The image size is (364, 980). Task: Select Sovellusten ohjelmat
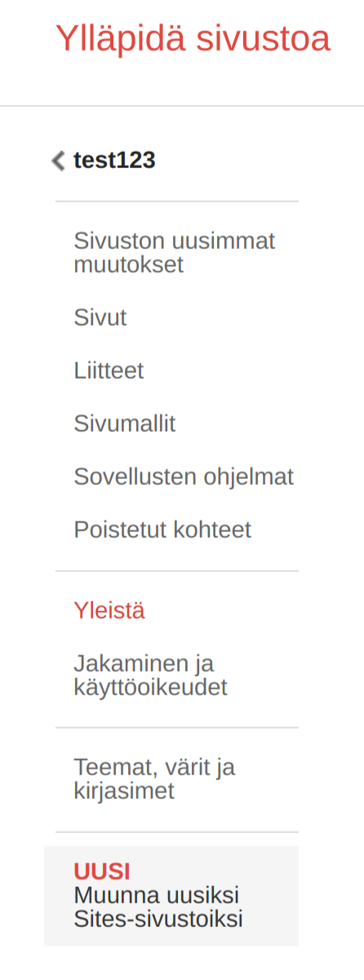pyautogui.click(x=184, y=477)
